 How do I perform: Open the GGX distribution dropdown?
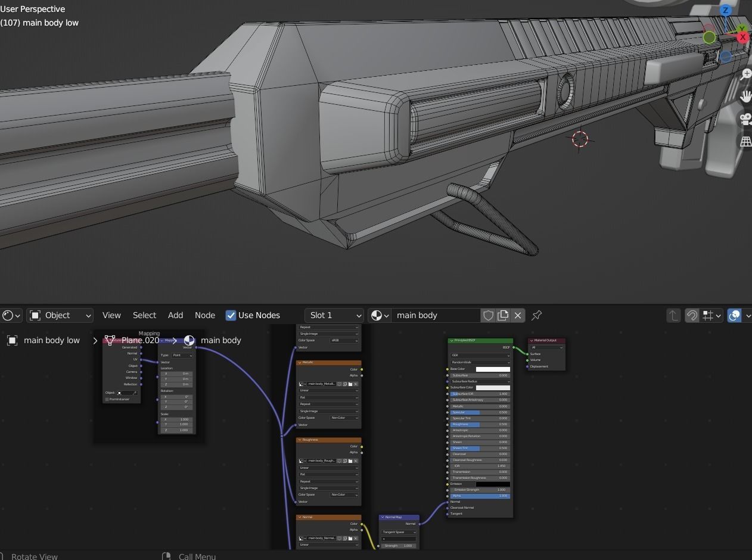point(480,355)
